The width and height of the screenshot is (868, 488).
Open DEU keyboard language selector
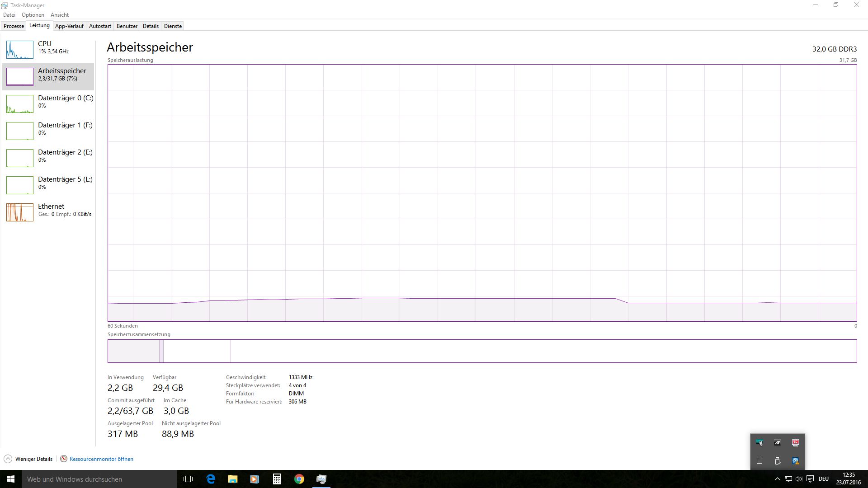(x=824, y=479)
